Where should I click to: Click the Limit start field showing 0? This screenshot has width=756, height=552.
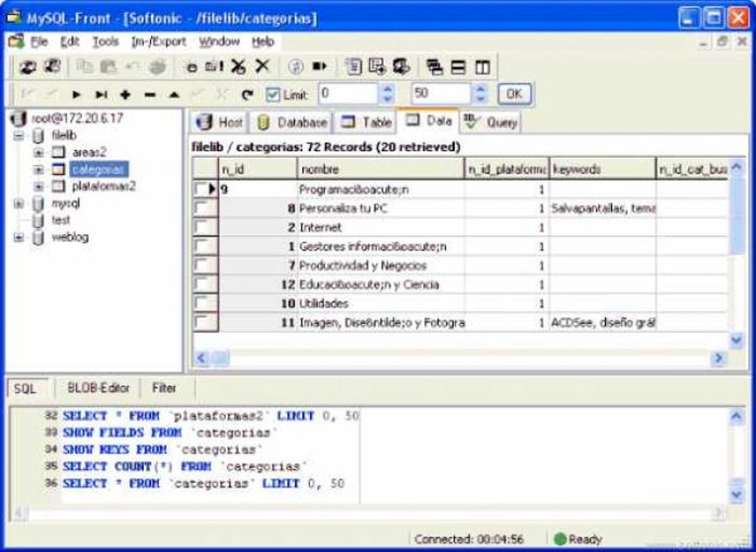coord(348,93)
